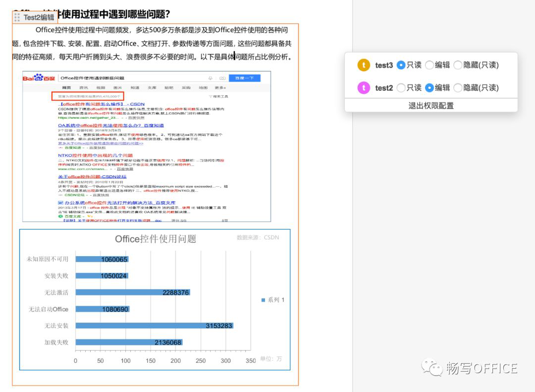Screen dimensions: 535x392
Task: Click the pink test2 avatar icon
Action: pyautogui.click(x=364, y=88)
